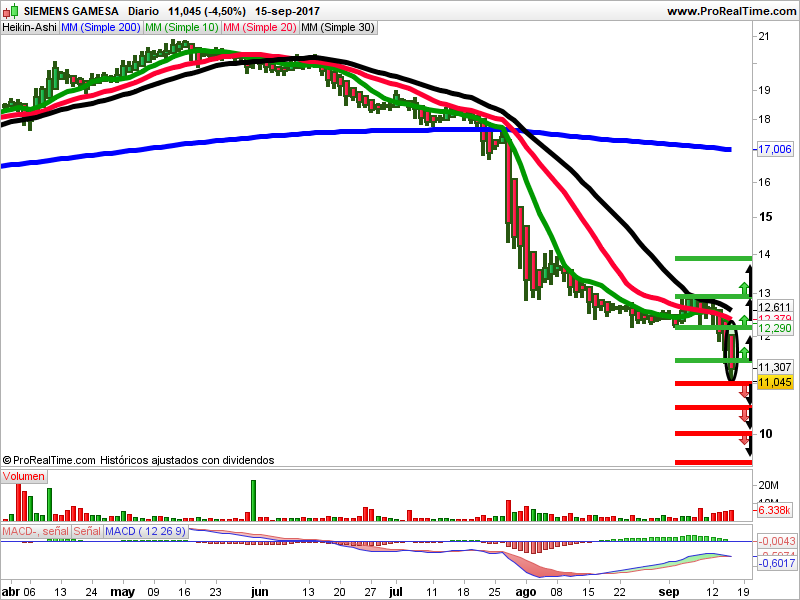Click the ago month label on the time axis
The width and height of the screenshot is (800, 600).
coord(526,592)
